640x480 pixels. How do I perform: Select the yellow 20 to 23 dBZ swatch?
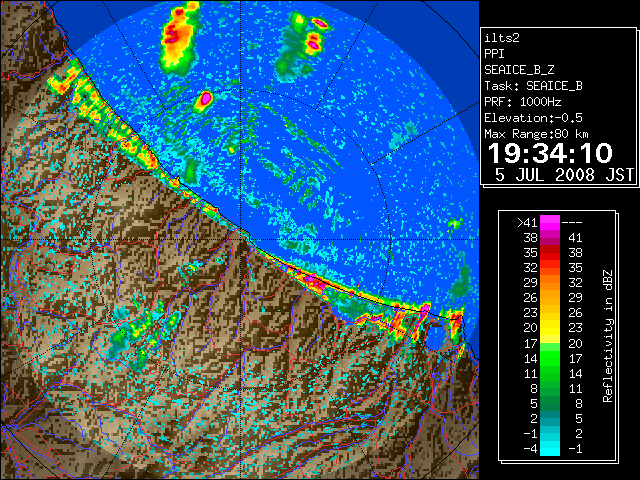point(550,328)
